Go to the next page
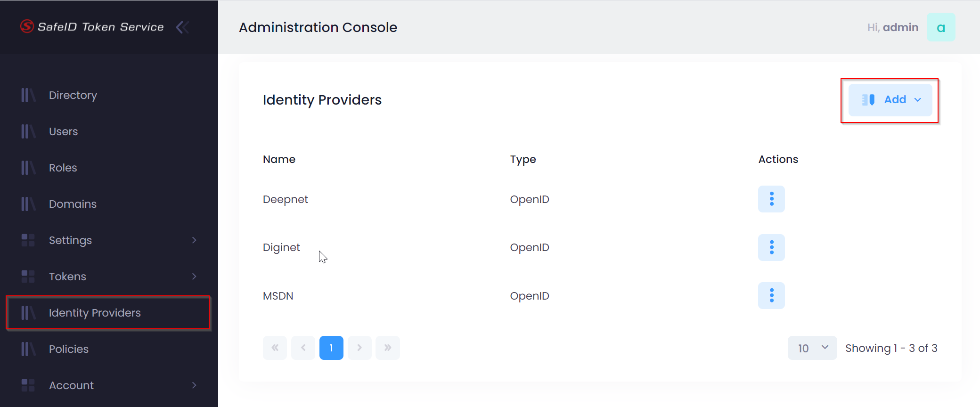This screenshot has width=980, height=407. tap(359, 348)
